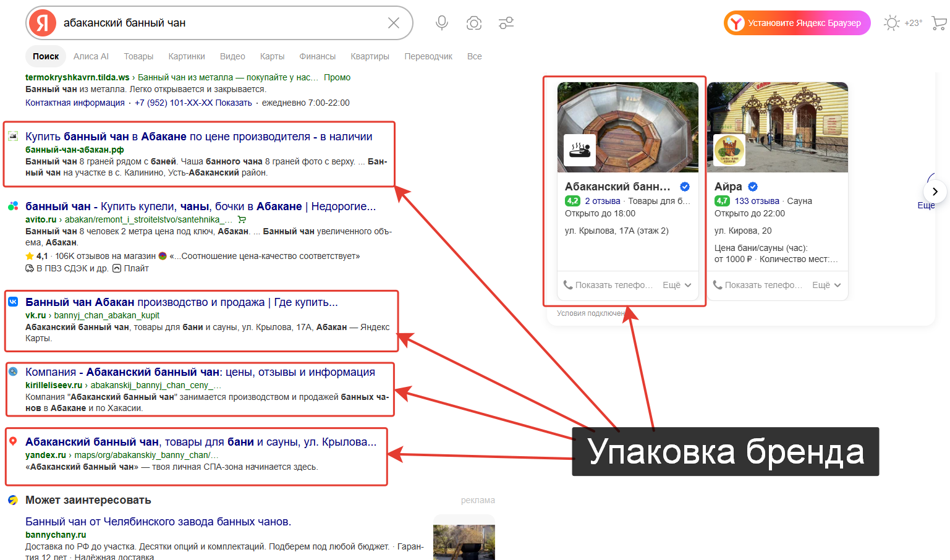Click the Айра round logo
This screenshot has width=950, height=560.
pyautogui.click(x=729, y=150)
